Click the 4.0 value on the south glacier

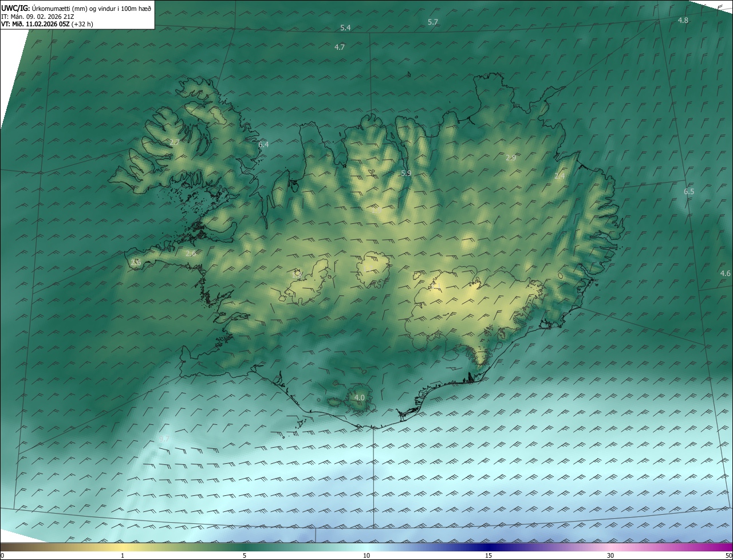point(360,397)
